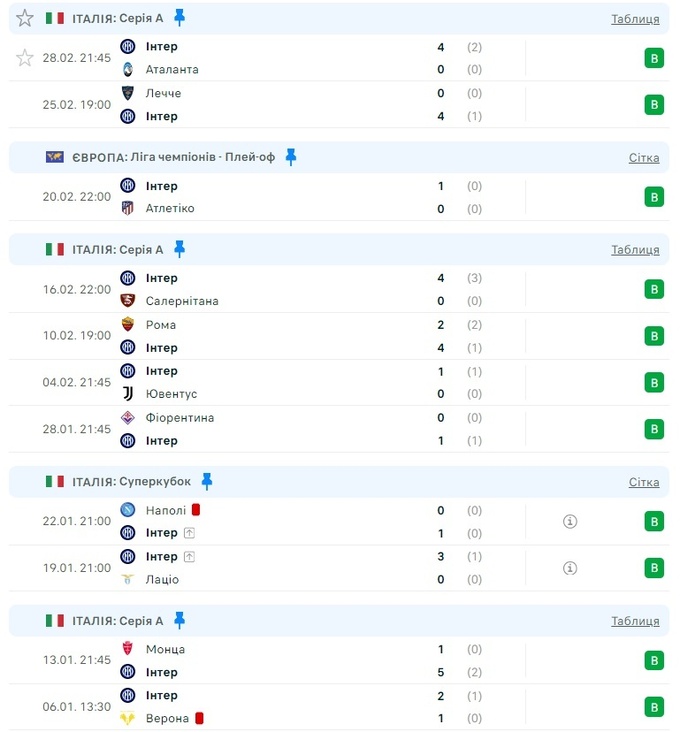680x732 pixels.
Task: Click info icon on Наполі–Інтер match
Action: tap(570, 521)
